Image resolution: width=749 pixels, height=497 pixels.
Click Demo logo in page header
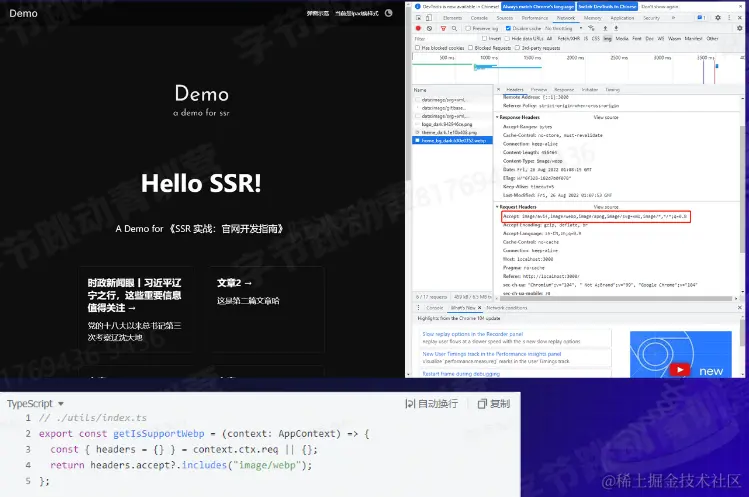point(23,13)
